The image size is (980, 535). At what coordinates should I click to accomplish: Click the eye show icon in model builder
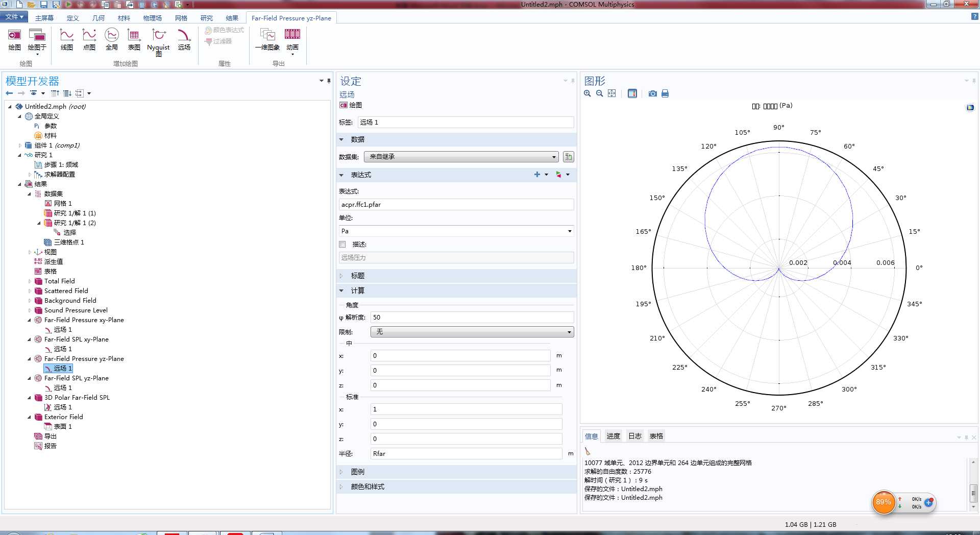[x=34, y=93]
